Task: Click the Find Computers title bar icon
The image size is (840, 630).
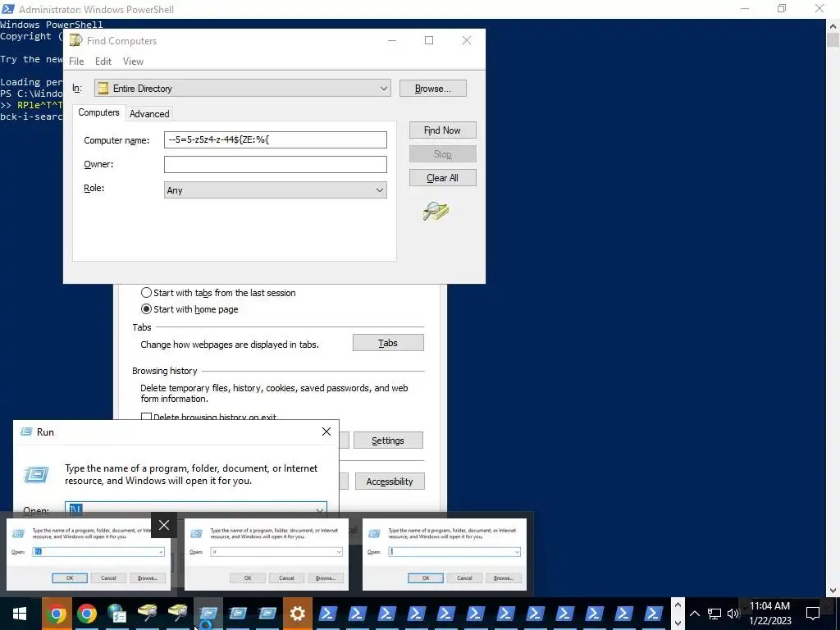Action: 76,40
